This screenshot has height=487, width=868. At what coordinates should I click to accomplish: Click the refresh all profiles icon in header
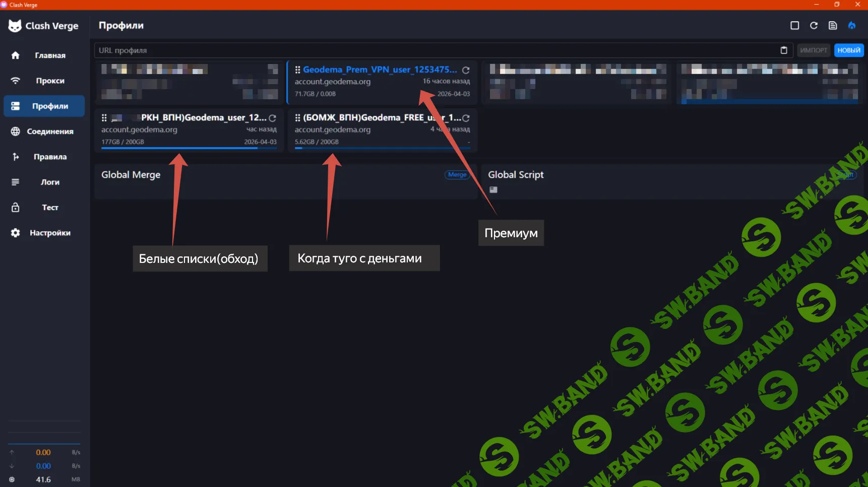click(814, 26)
